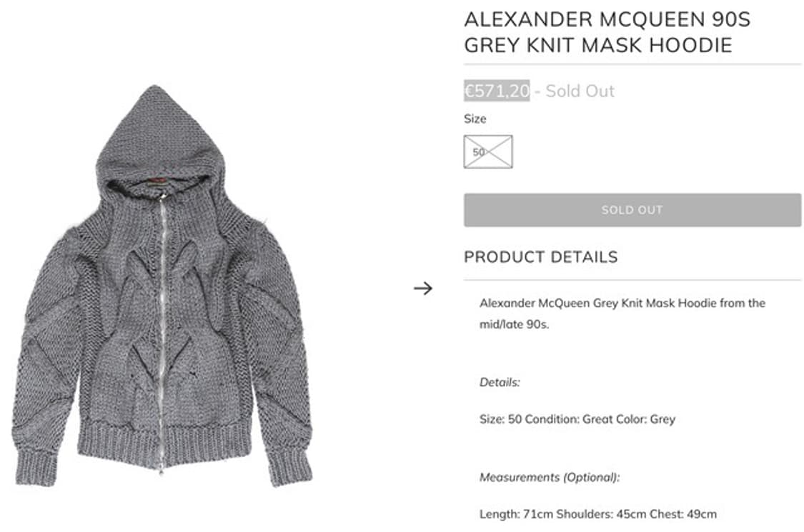Click the 'Details:' italic subheading
This screenshot has width=804, height=532.
click(500, 383)
